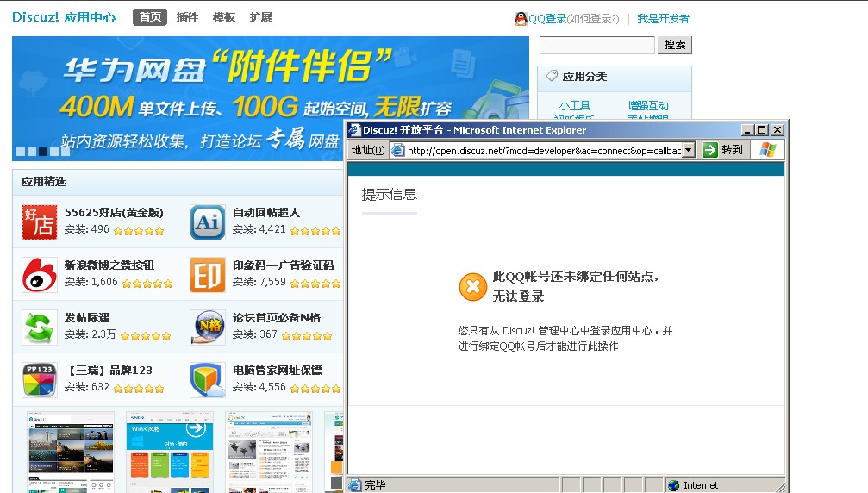Click the 新浪微博 Weibo eye icon
868x493 pixels.
coord(40,274)
